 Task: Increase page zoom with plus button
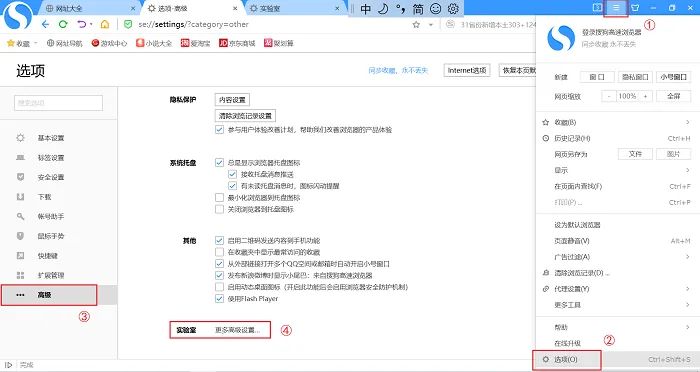646,96
